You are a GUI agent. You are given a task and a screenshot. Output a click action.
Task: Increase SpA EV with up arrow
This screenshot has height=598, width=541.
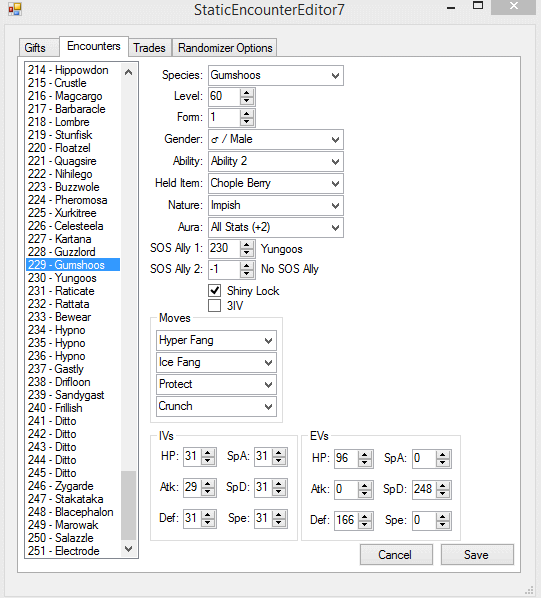(443, 455)
